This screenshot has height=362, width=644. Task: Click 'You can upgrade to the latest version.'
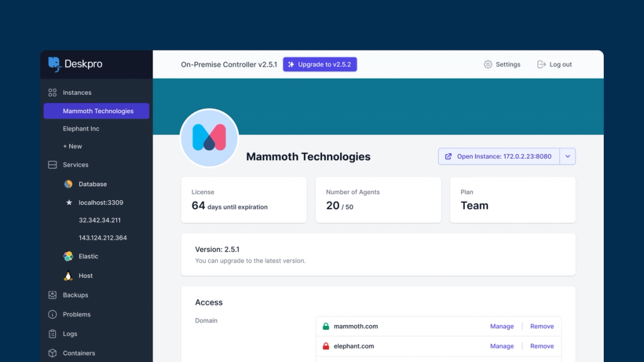[250, 261]
